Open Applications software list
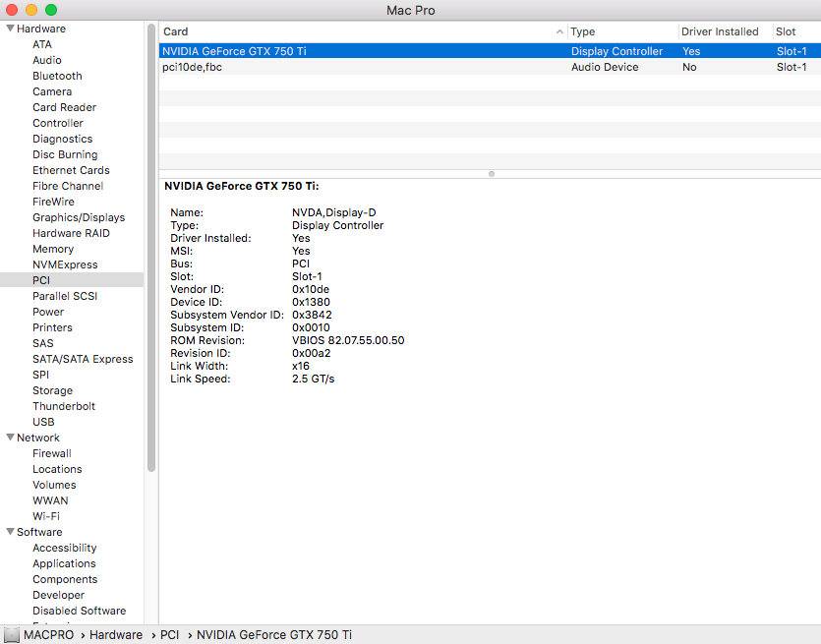Viewport: 821px width, 644px height. click(x=64, y=562)
